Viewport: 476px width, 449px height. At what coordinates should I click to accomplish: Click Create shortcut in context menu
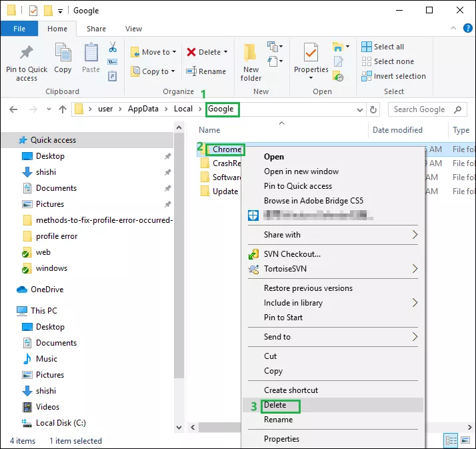(x=333, y=390)
